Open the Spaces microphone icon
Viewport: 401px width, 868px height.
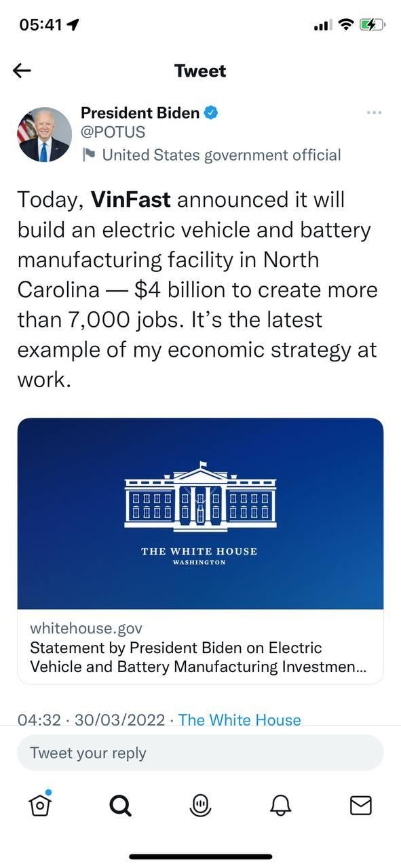click(200, 805)
